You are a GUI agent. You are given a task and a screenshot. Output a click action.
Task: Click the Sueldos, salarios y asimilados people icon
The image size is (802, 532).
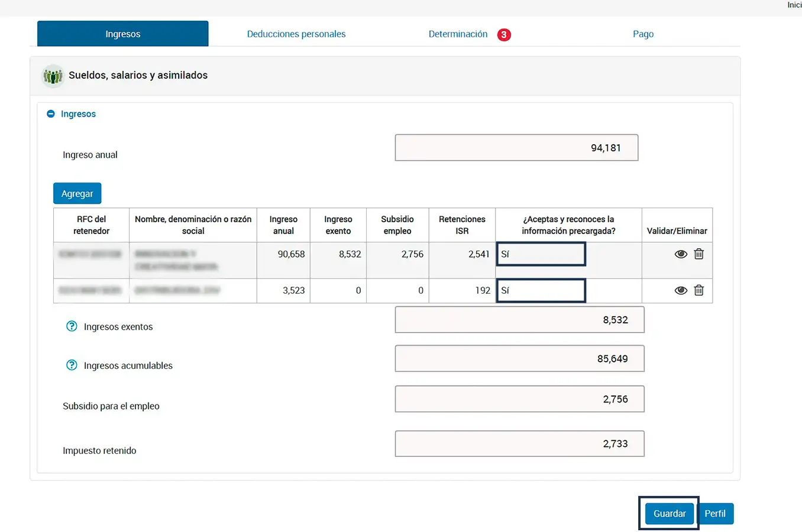click(53, 76)
